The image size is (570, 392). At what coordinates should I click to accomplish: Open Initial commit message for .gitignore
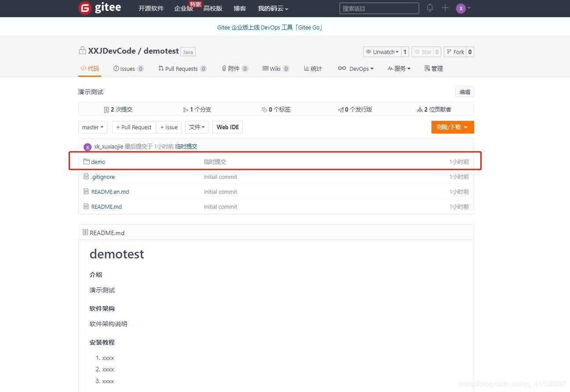tap(220, 177)
